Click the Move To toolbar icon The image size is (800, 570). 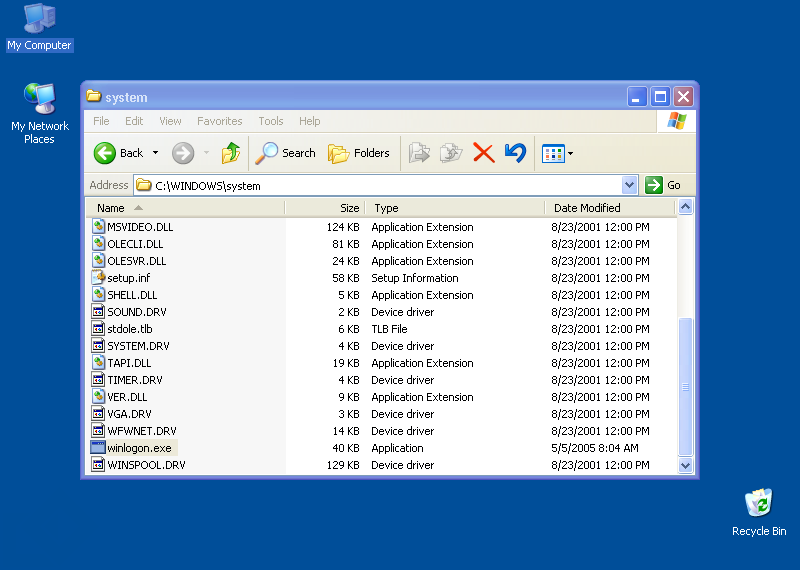(419, 153)
